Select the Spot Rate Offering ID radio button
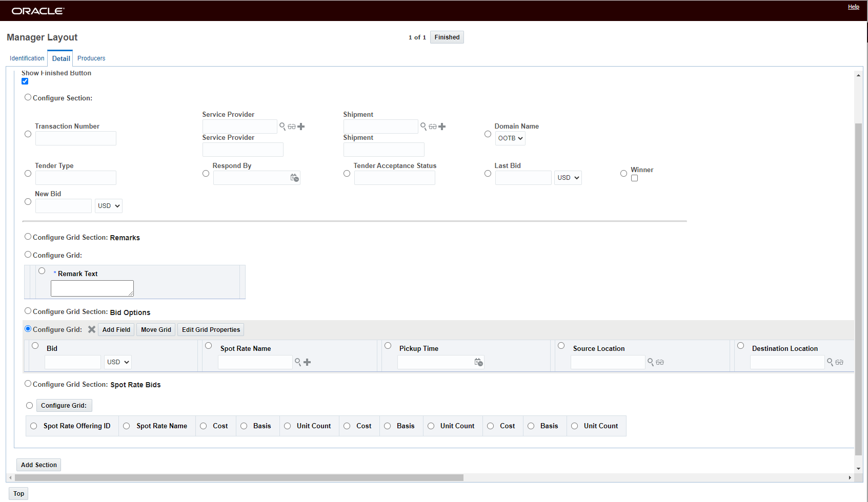This screenshot has height=502, width=868. click(34, 426)
